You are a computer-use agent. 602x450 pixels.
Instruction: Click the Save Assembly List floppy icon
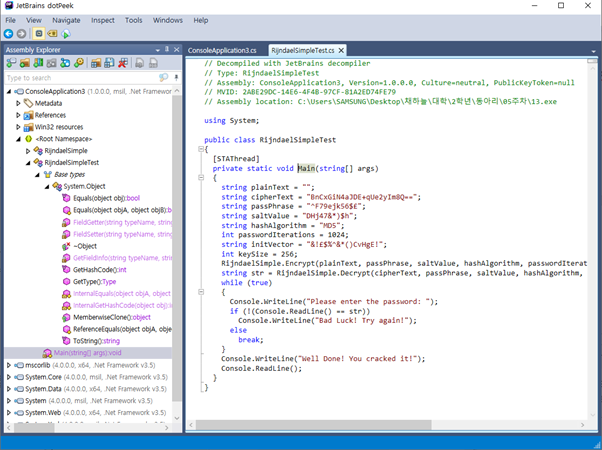pos(109,63)
